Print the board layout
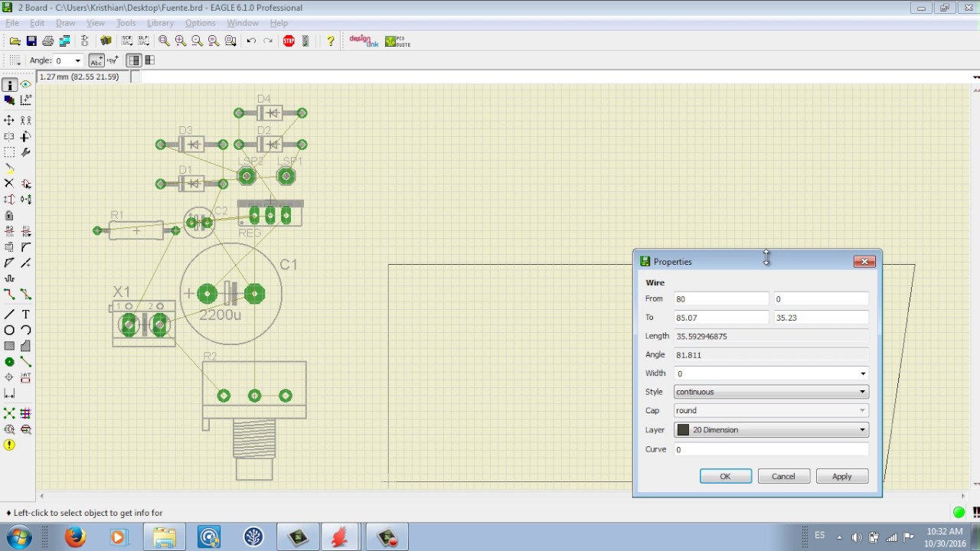The image size is (980, 551). [48, 41]
